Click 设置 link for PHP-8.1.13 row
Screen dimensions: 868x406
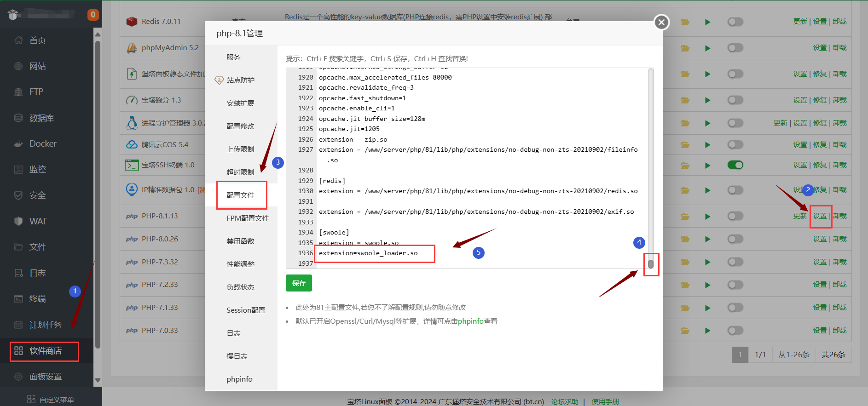click(820, 216)
